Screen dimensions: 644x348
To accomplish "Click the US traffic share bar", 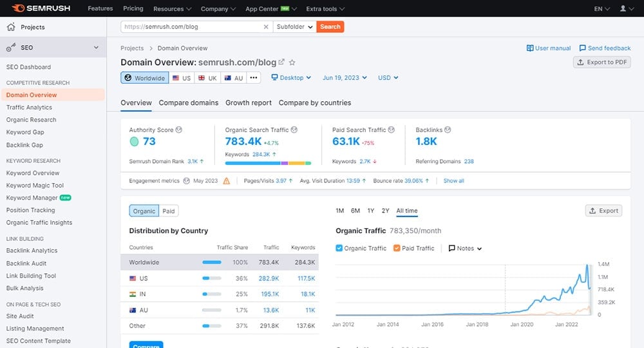I will [211, 278].
